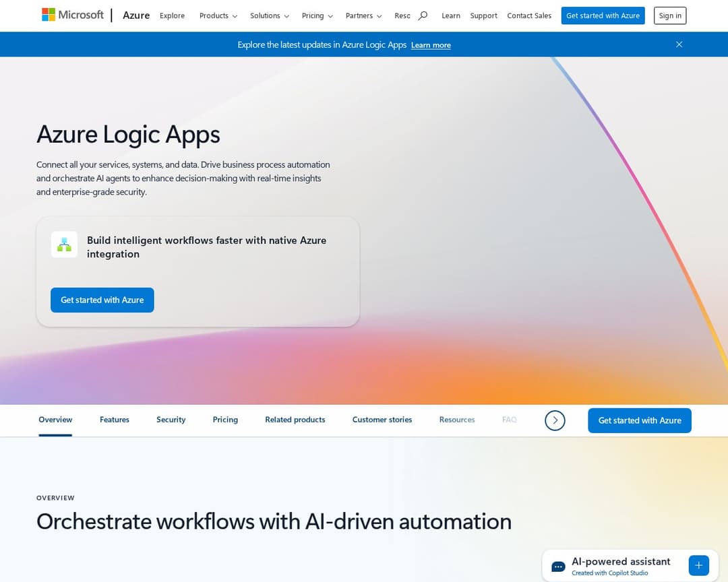Viewport: 728px width, 582px height.
Task: Click the Microsoft logo
Action: 73,15
